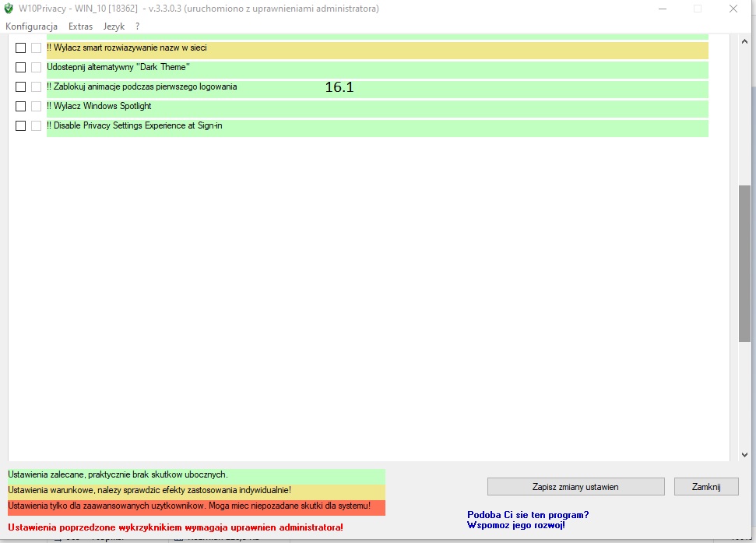Screen dimensions: 756x543
Task: Open the Jezyk language menu
Action: (x=114, y=26)
